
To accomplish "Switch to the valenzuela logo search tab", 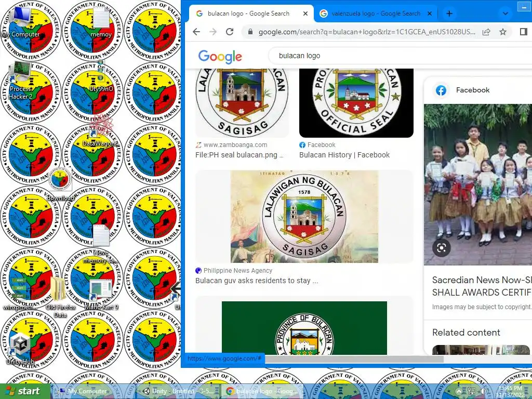I will [376, 14].
